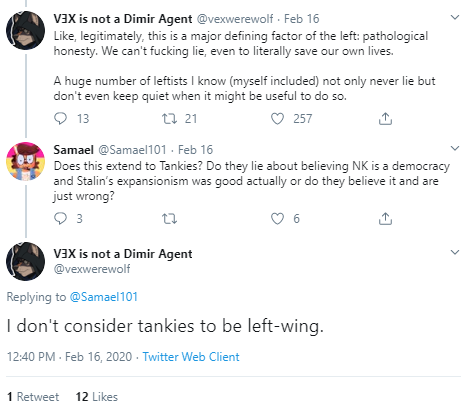Screen dimensions: 465x407
Task: Retweet Samael's tweet about Tankies
Action: click(169, 219)
